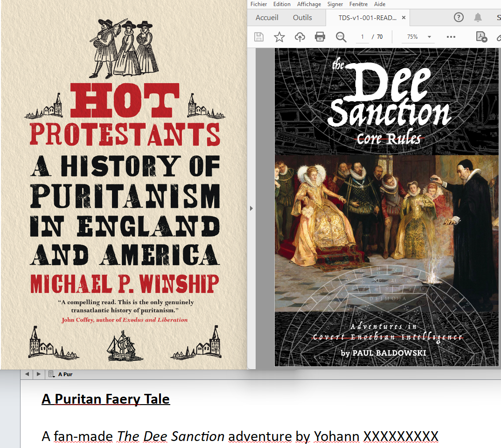Click the cloud upload icon
This screenshot has height=448, width=501.
click(x=299, y=37)
